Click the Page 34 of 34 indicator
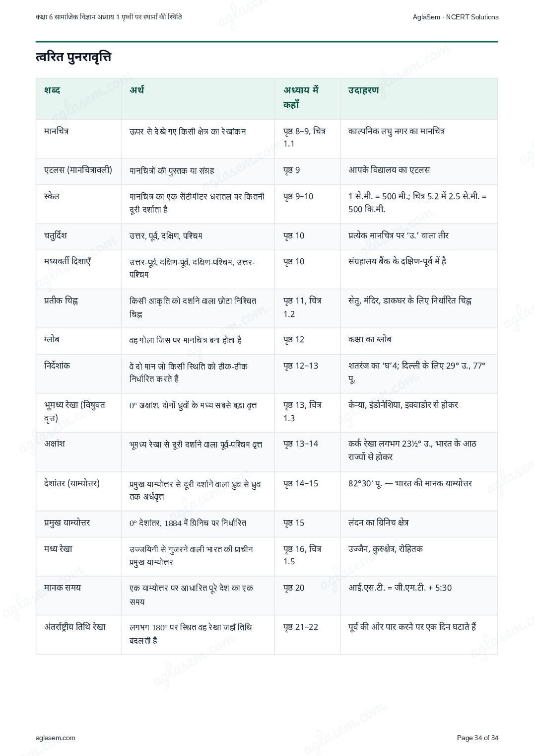This screenshot has height=756, width=534. (477, 738)
